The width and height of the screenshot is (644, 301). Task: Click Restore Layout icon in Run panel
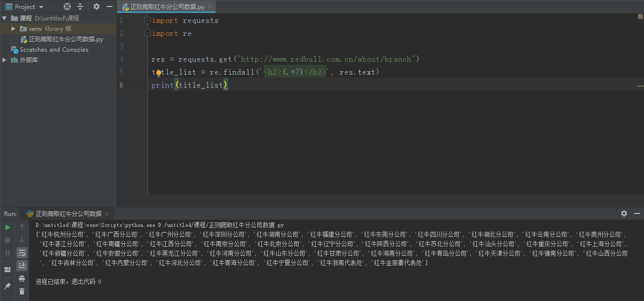(x=7, y=270)
